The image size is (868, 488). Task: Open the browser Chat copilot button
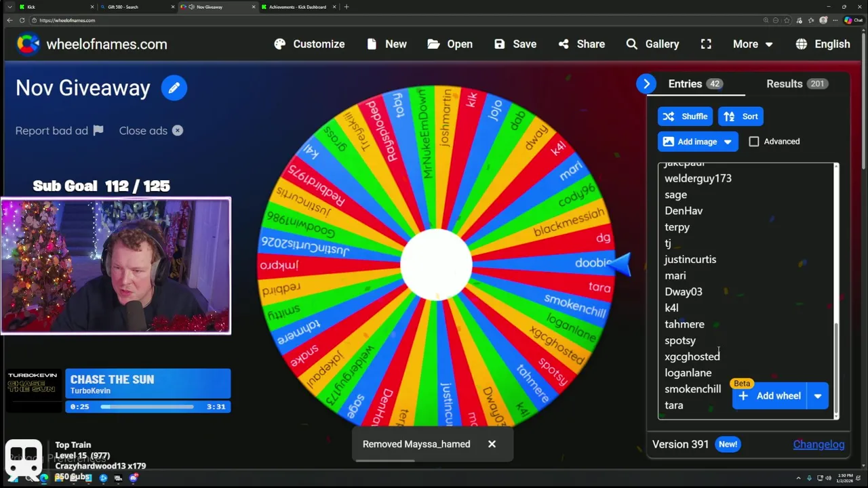click(853, 20)
